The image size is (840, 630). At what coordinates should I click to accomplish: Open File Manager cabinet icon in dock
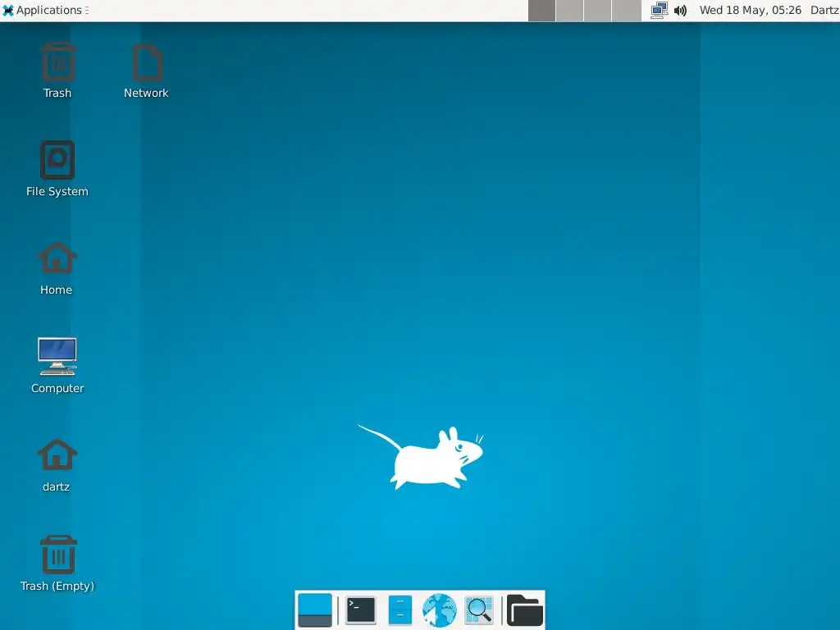coord(399,609)
